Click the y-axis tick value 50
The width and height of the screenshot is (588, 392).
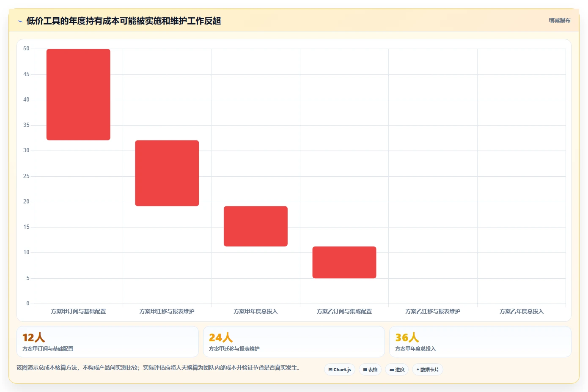[x=26, y=49]
